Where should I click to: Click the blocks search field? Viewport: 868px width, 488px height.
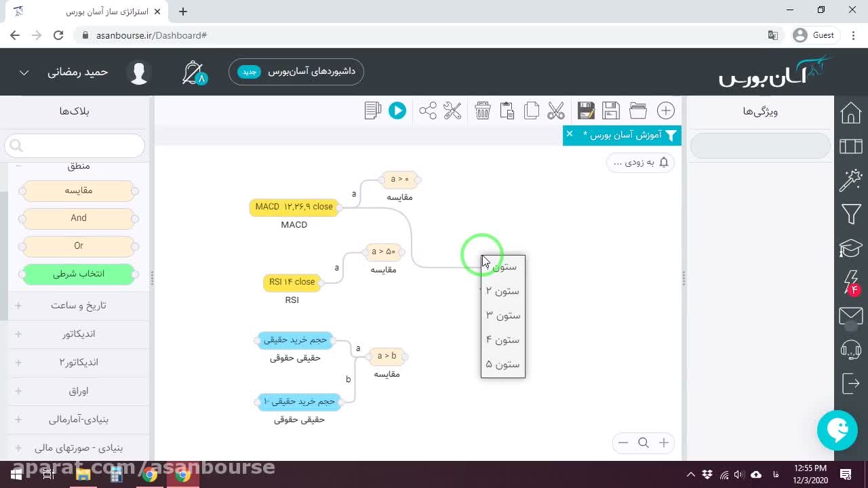[x=75, y=145]
